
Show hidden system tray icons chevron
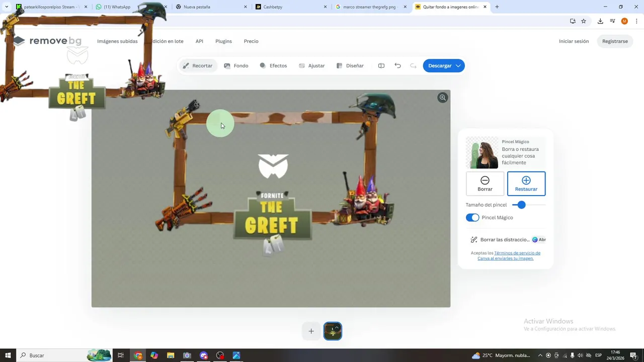[x=540, y=355]
